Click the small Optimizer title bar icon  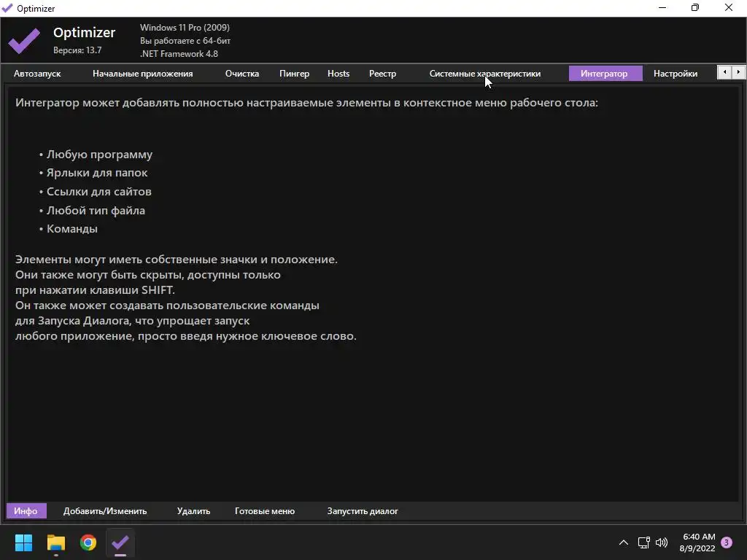click(7, 8)
